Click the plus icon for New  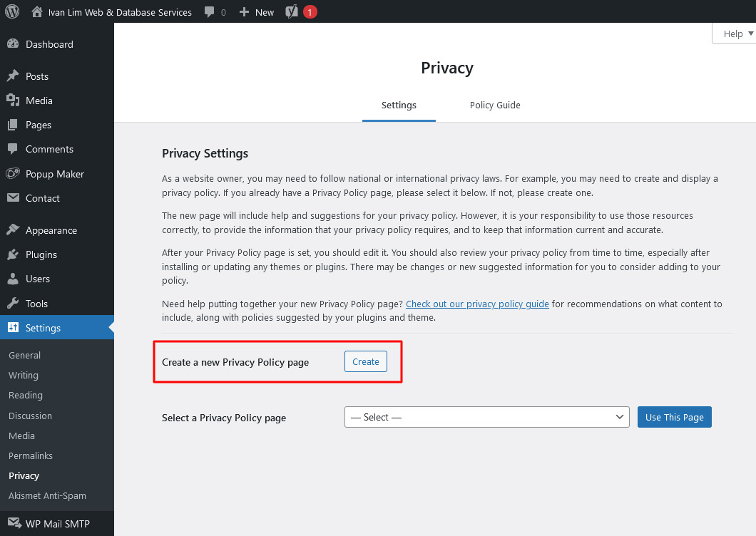[245, 12]
